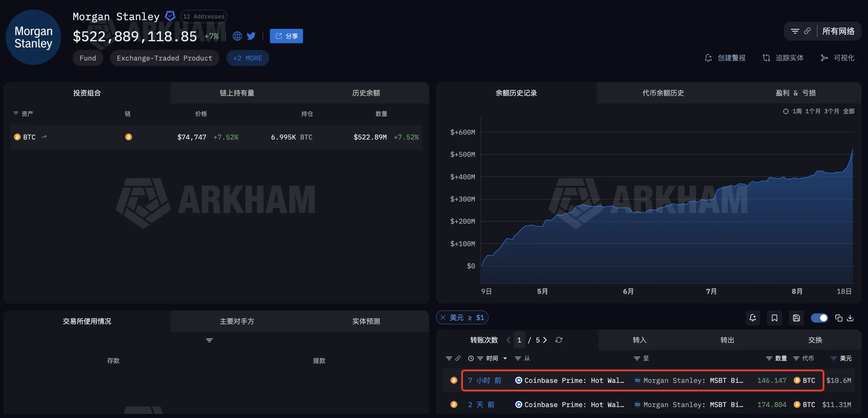Viewport: 868px width, 418px height.
Task: Toggle the blue switch above transfers table
Action: click(x=820, y=318)
